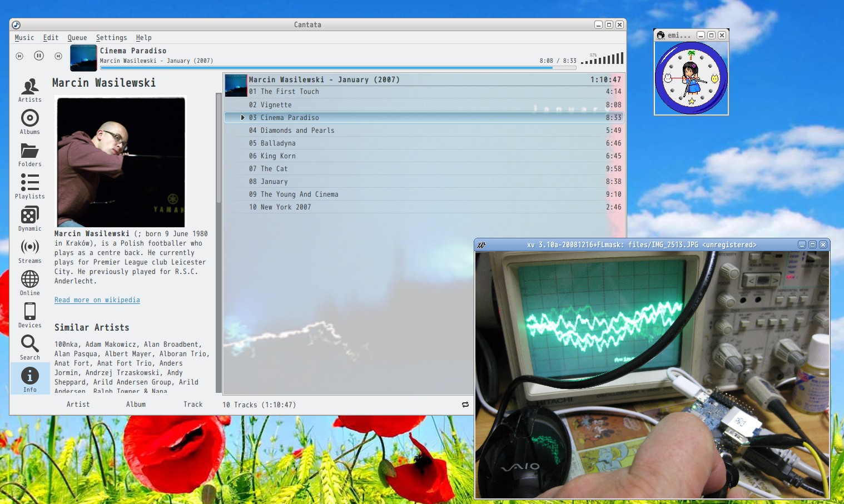
Task: Open the Folders view in sidebar
Action: coord(29,154)
